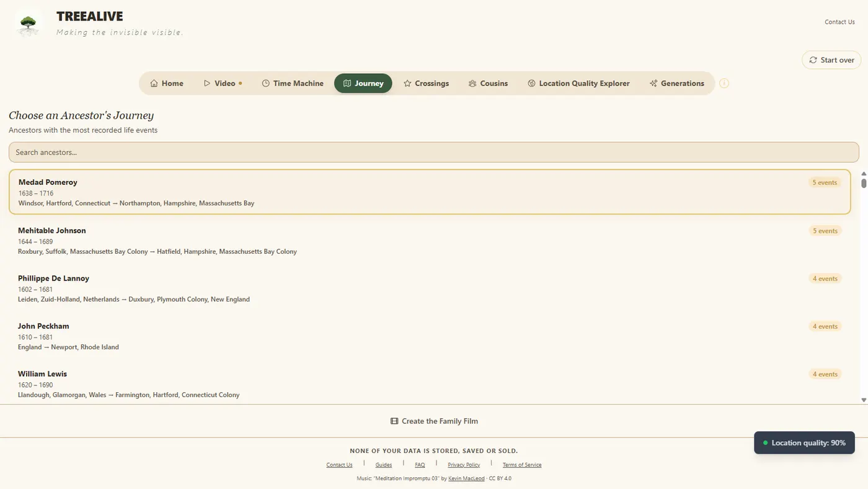
Task: Click Contact Us in the header
Action: pyautogui.click(x=839, y=22)
